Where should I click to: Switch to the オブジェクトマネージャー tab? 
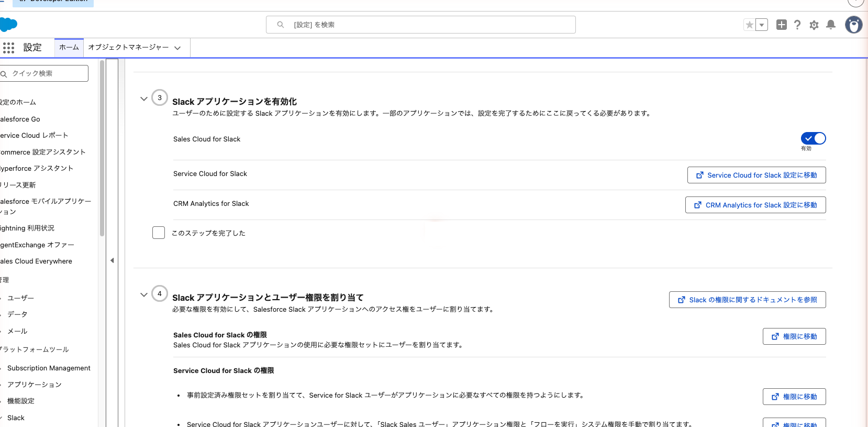point(128,47)
